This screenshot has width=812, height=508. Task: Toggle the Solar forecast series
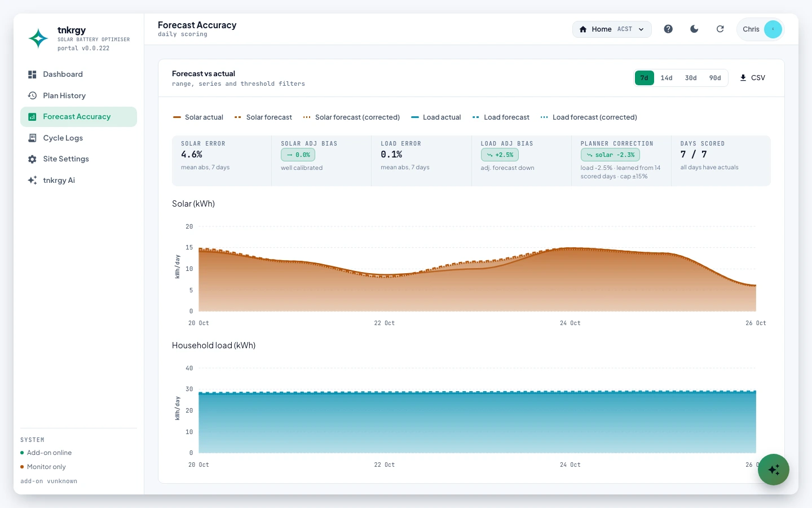(x=263, y=117)
